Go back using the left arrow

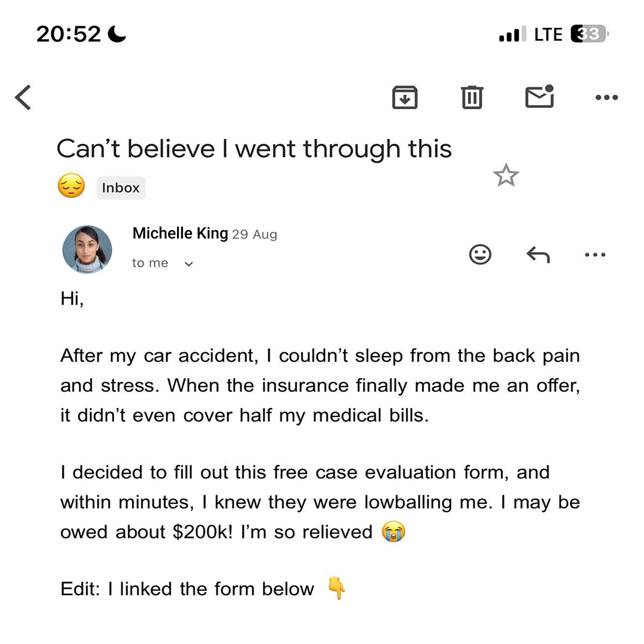coord(23,97)
